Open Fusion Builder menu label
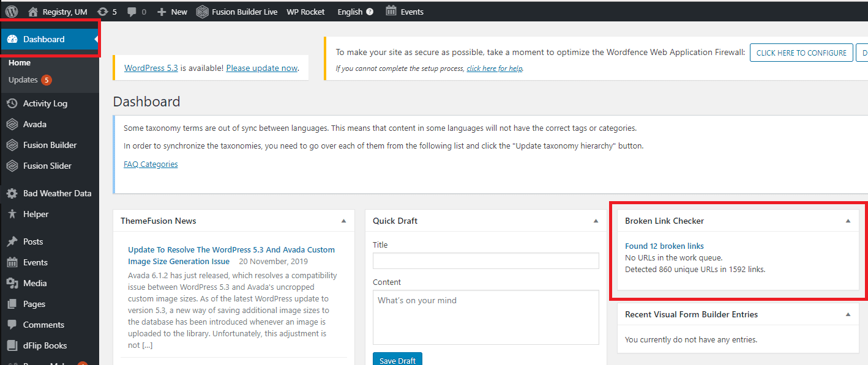This screenshot has height=365, width=868. click(50, 145)
